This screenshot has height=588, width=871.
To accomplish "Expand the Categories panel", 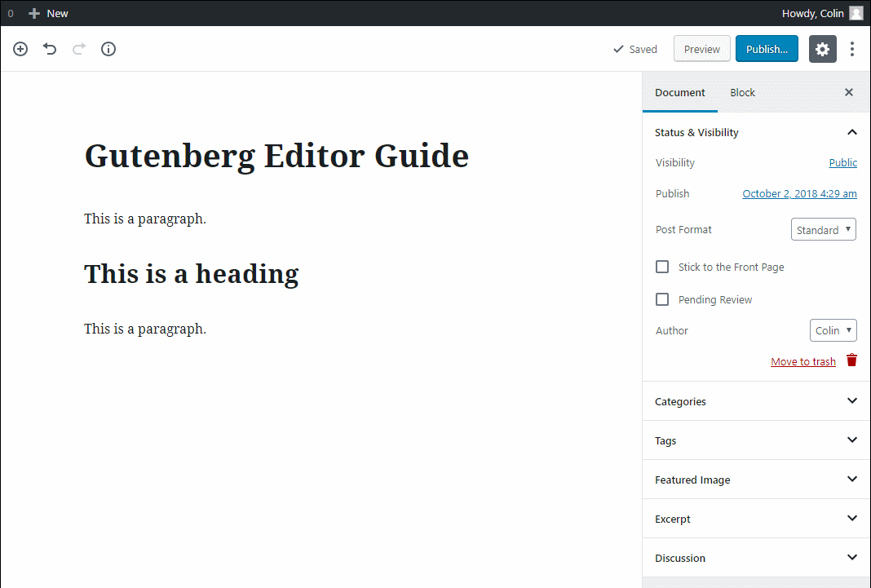I will (x=756, y=401).
